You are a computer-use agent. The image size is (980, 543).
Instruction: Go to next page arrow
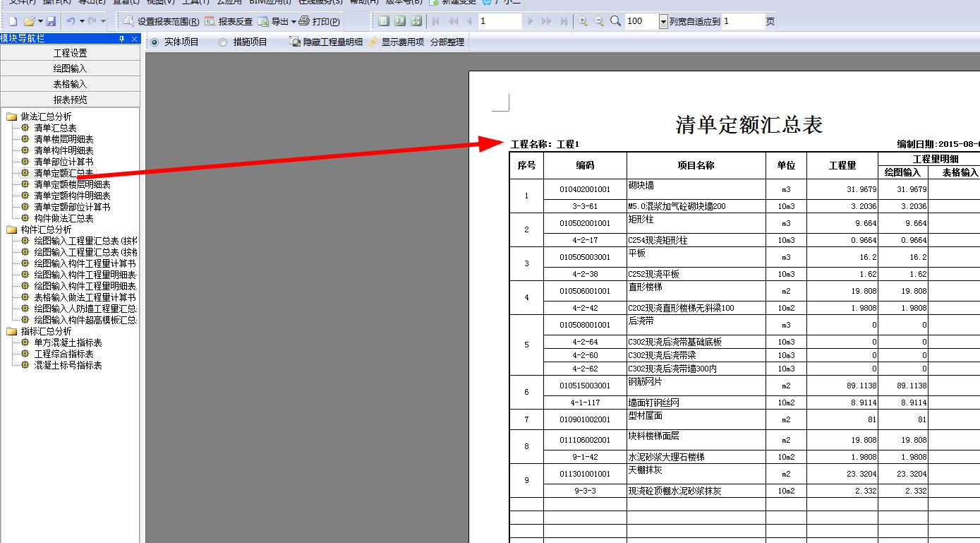[x=531, y=21]
